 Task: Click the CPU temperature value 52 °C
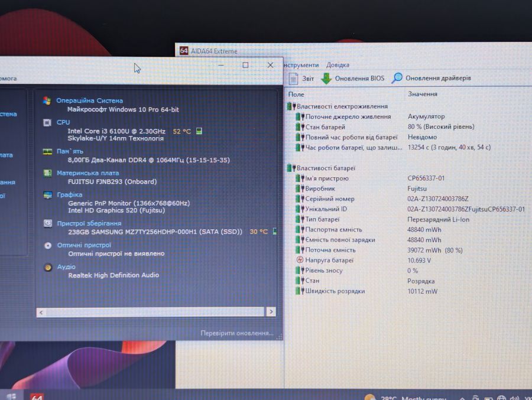coord(182,131)
